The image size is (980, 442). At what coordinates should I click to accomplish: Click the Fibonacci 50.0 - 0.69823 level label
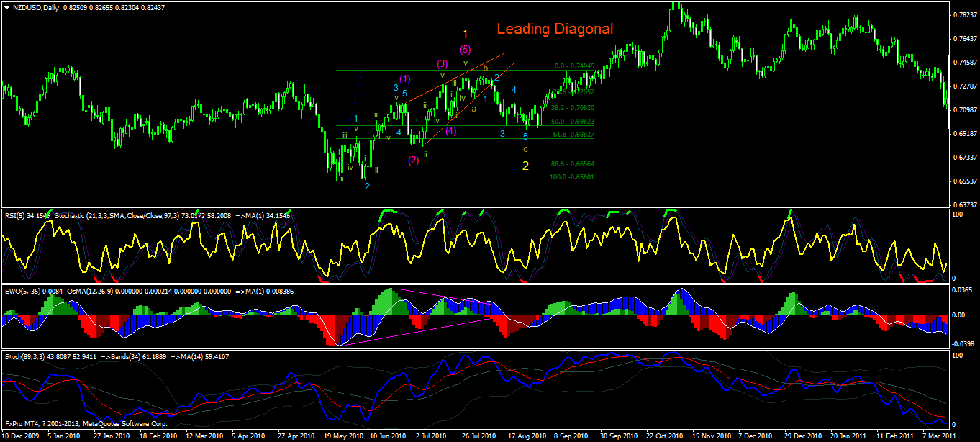(573, 122)
